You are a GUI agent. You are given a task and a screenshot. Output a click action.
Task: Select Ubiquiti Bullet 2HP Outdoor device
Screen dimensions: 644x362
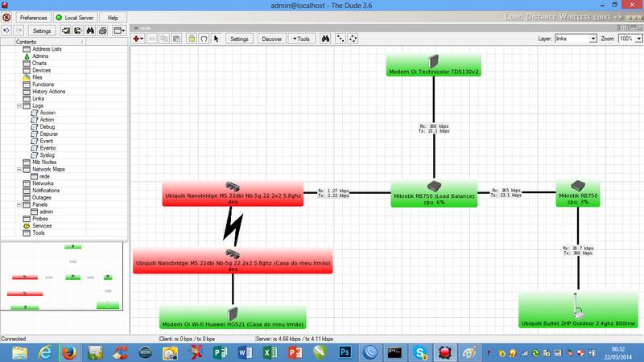coord(578,311)
